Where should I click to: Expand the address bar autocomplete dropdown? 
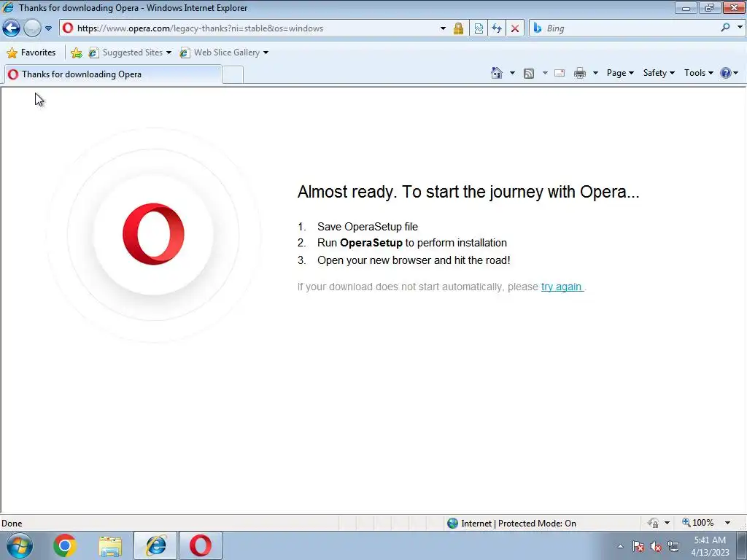(x=443, y=28)
